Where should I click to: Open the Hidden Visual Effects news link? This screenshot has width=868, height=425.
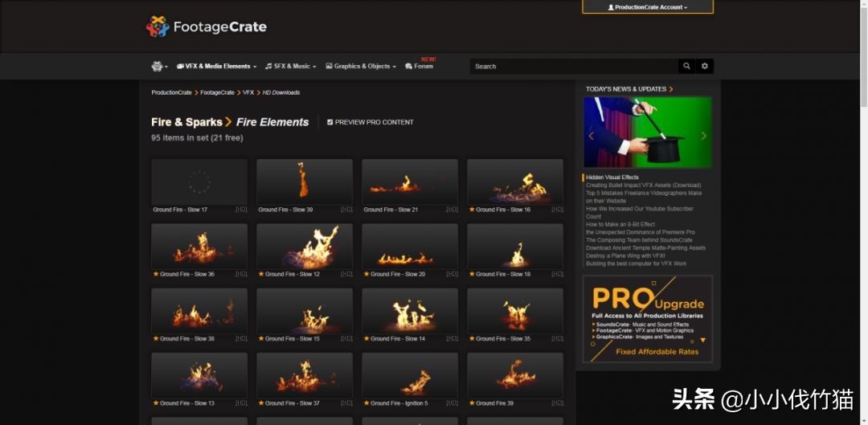click(x=612, y=178)
